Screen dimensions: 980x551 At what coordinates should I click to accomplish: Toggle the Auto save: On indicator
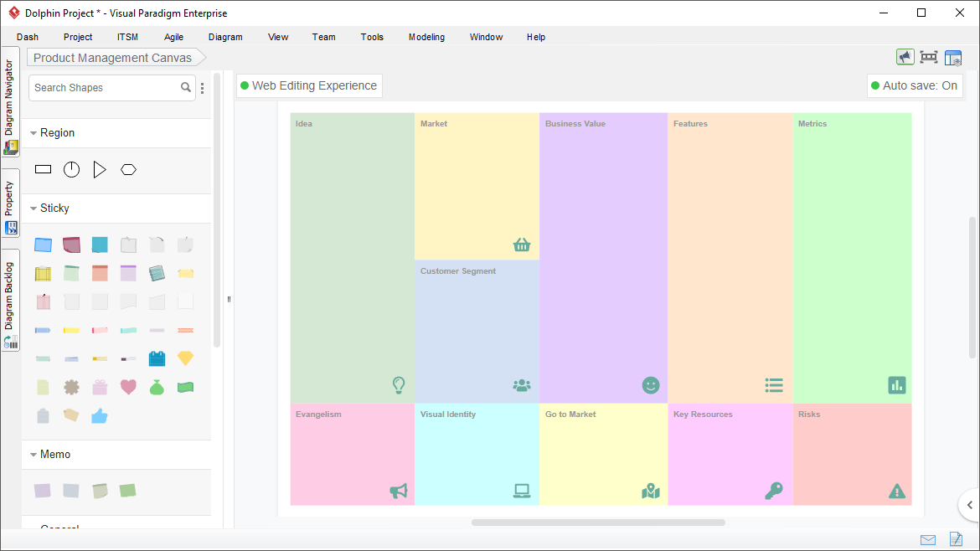coord(915,85)
